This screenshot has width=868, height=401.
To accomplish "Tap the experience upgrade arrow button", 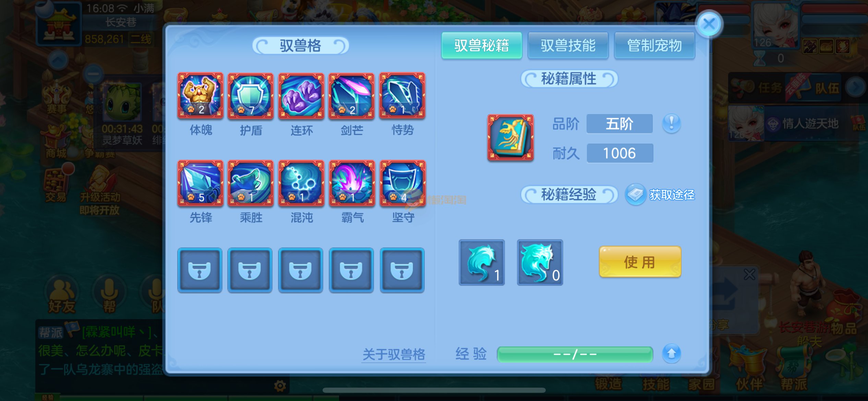I will [671, 353].
